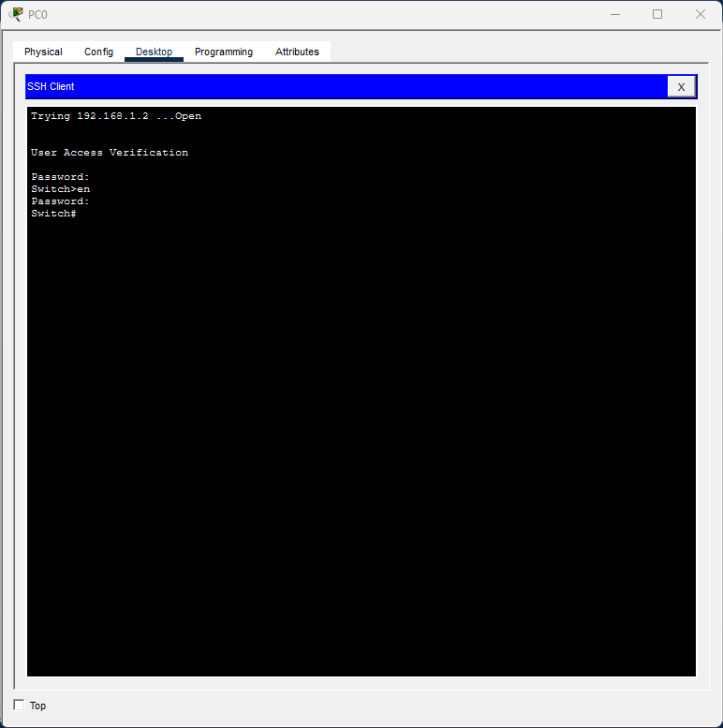This screenshot has width=723, height=728.
Task: Go to the Programming tab
Action: pyautogui.click(x=224, y=52)
